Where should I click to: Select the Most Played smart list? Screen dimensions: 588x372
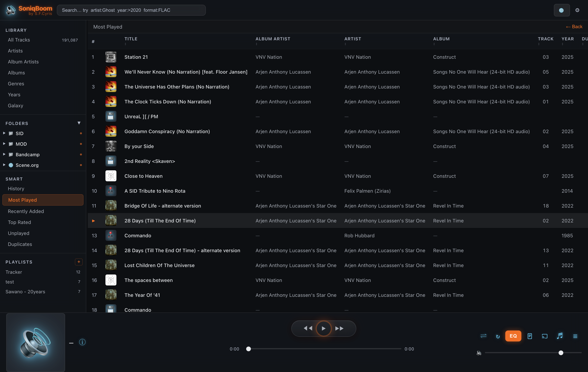point(43,200)
